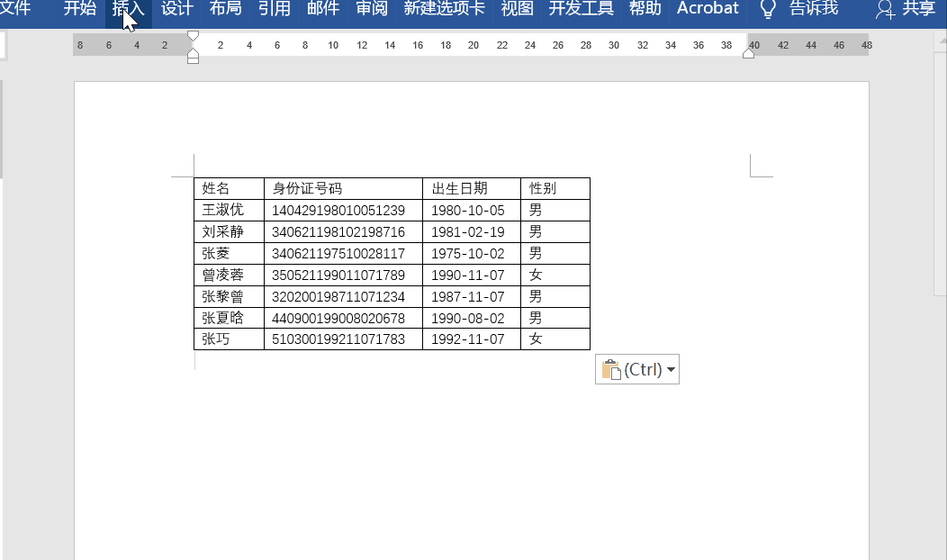Click the left indent marker on ruler
Viewport: 947px width, 560px height.
tap(194, 58)
